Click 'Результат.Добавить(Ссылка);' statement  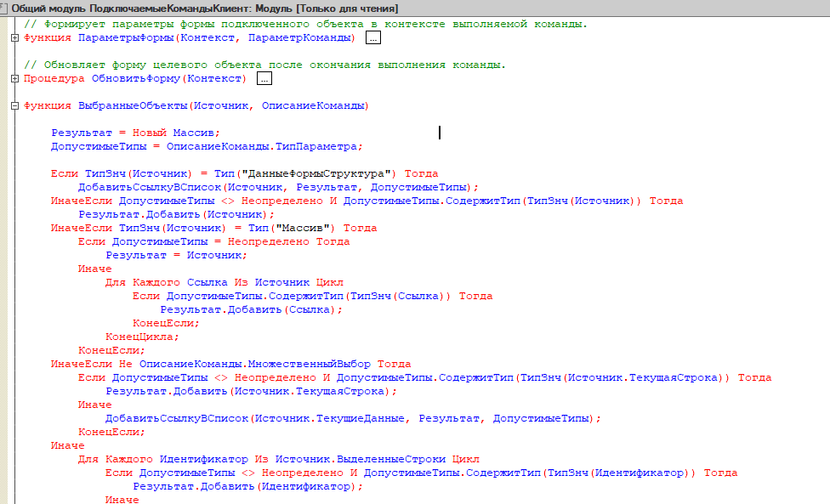252,309
